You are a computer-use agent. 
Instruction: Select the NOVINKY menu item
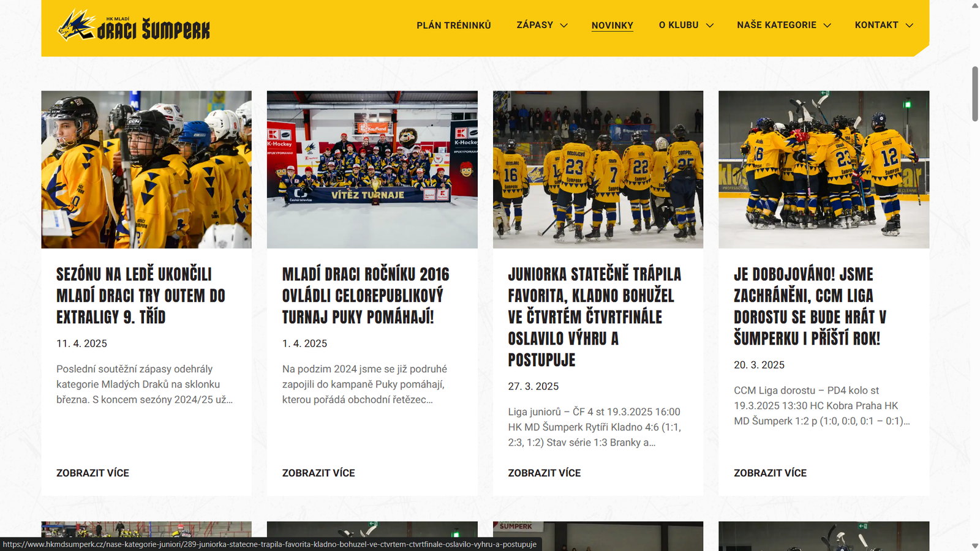(612, 25)
